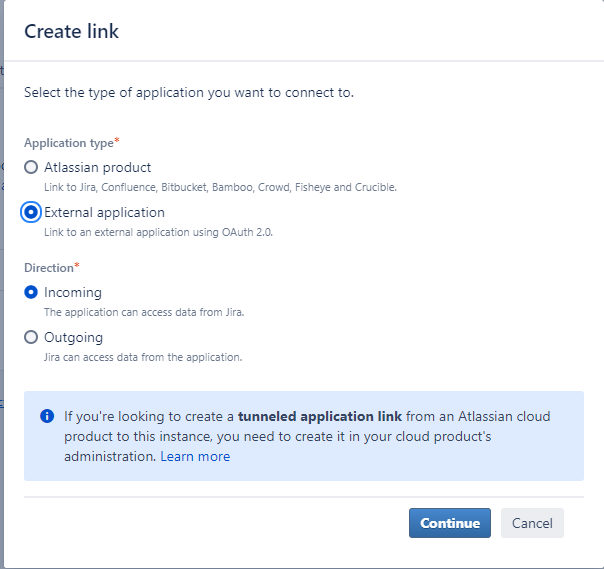Click the 'Atlassian product' option label

click(x=98, y=167)
